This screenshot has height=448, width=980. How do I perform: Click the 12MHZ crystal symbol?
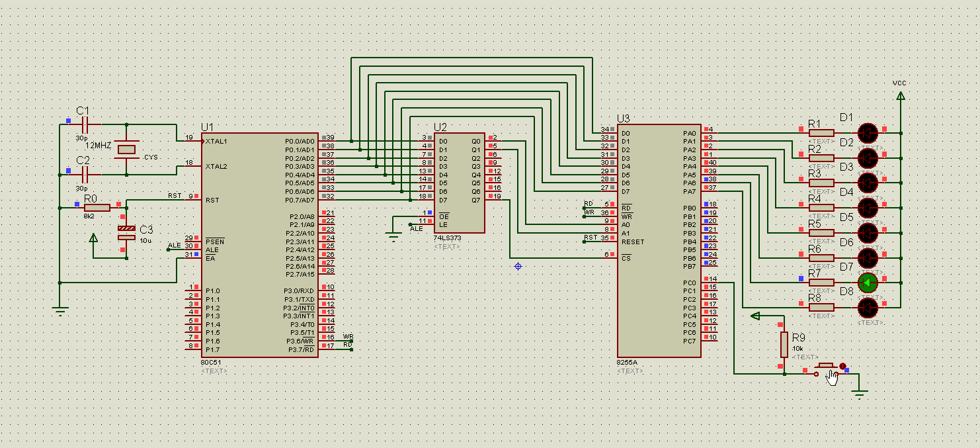[x=127, y=150]
